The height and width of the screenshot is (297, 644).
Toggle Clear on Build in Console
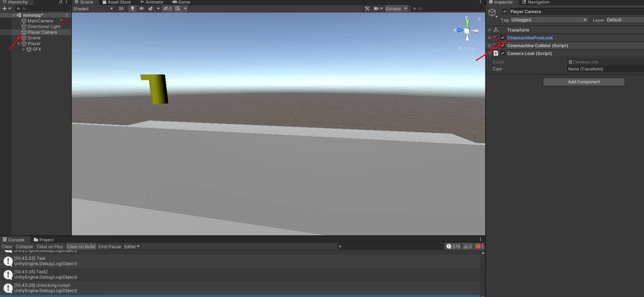coord(81,247)
